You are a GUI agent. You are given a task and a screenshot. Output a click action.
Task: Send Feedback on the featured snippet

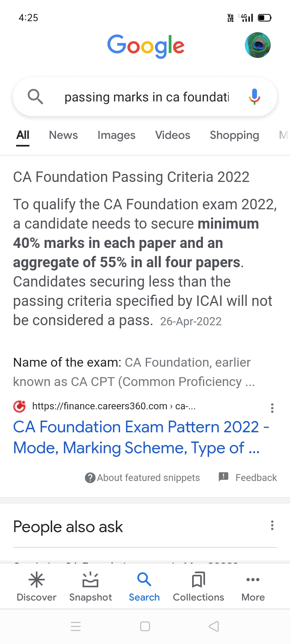(x=248, y=478)
